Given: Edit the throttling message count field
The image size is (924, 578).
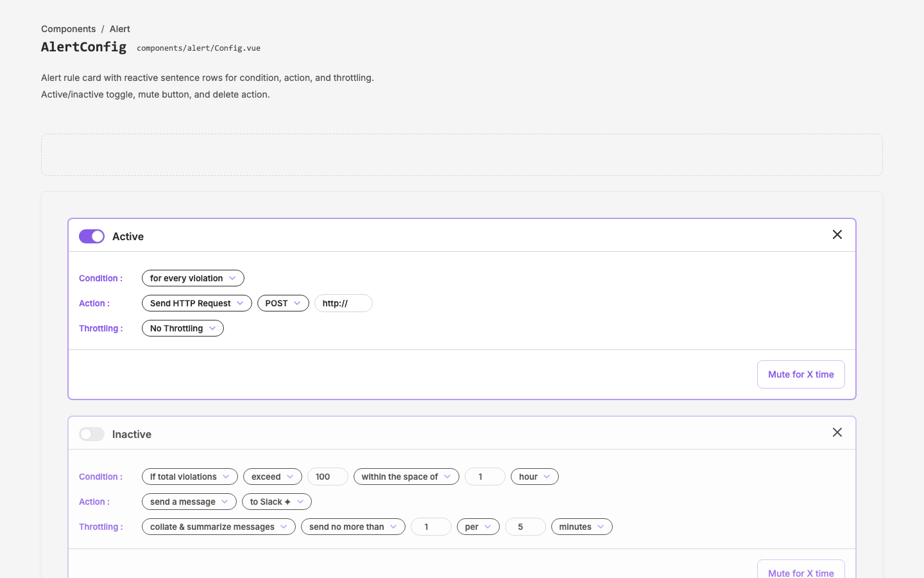Looking at the screenshot, I should point(431,527).
